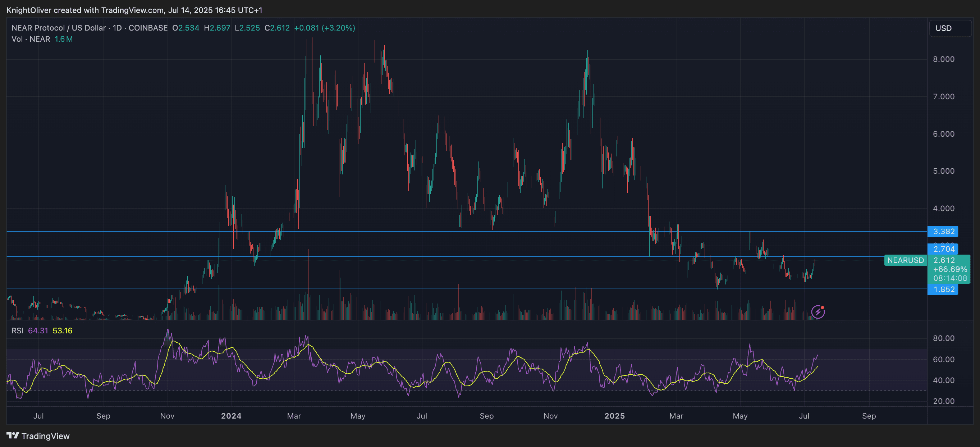
Task: Select the 2025 label on the time axis
Action: pos(615,416)
